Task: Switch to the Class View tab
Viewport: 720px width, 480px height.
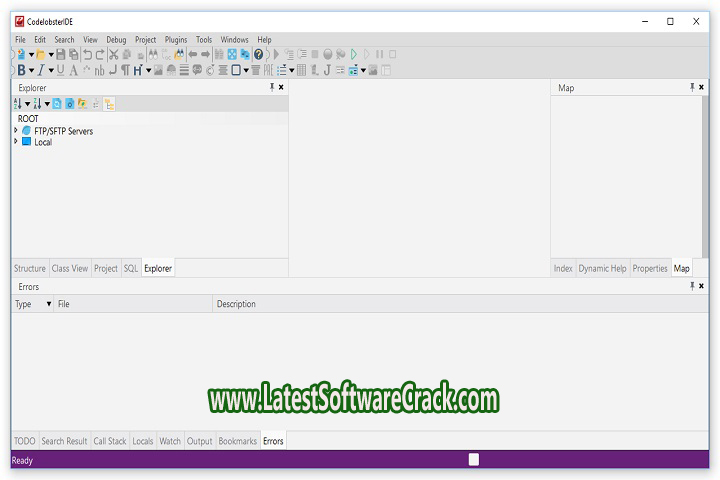Action: tap(70, 269)
